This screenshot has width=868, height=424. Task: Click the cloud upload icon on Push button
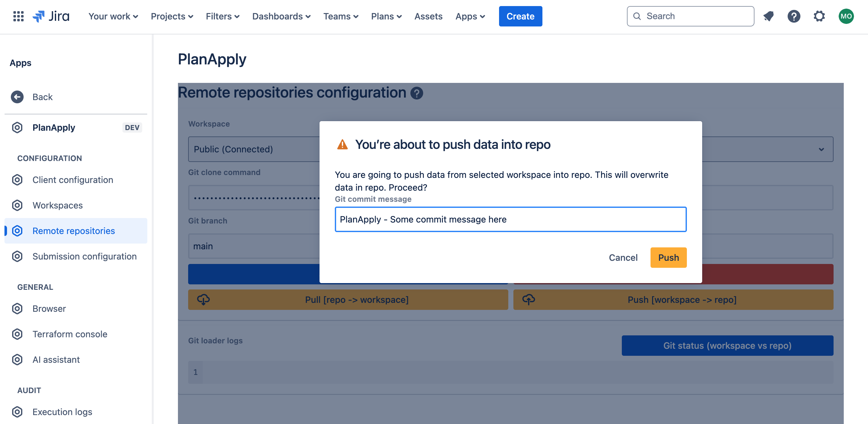pos(528,299)
